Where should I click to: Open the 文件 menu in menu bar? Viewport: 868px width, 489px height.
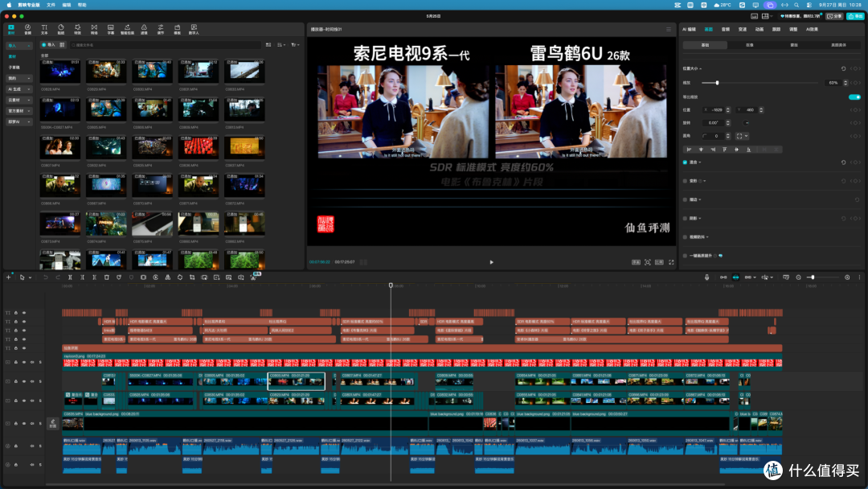[51, 5]
